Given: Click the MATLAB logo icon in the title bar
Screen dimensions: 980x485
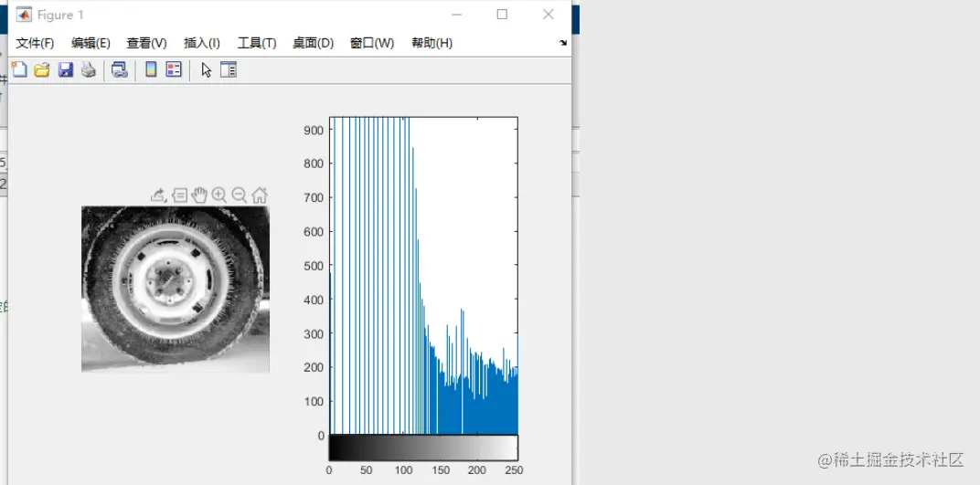Looking at the screenshot, I should pyautogui.click(x=24, y=15).
